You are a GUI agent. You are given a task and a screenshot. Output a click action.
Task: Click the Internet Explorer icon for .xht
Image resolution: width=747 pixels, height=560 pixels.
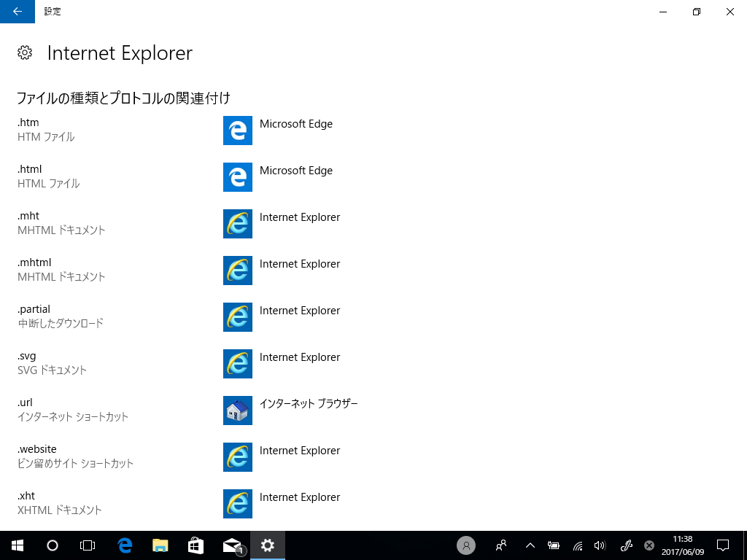click(x=238, y=504)
